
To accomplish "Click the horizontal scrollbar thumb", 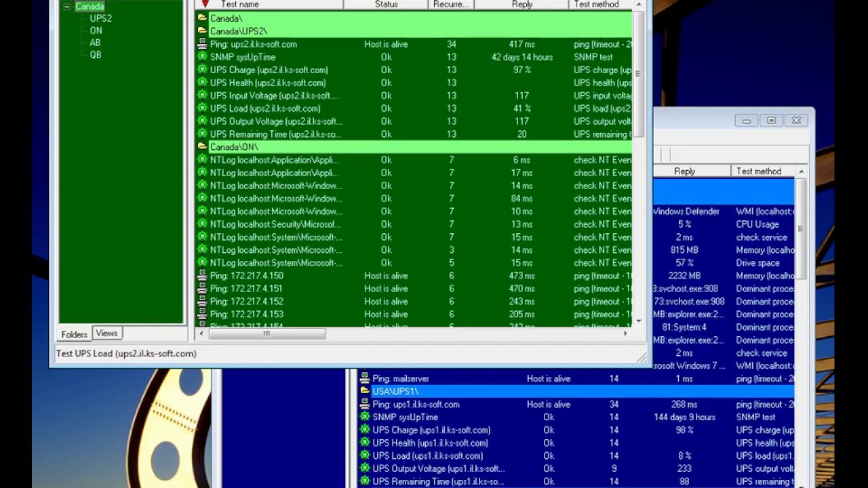I will tap(267, 333).
